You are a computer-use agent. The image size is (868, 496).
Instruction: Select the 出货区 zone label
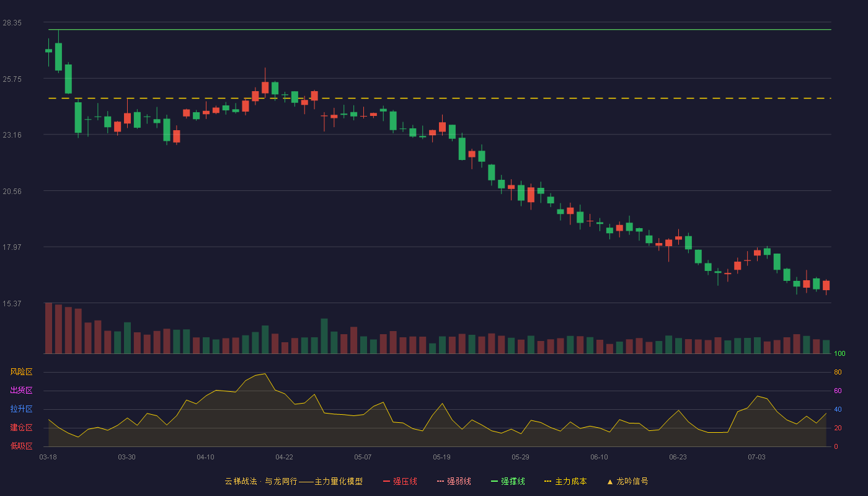(21, 391)
